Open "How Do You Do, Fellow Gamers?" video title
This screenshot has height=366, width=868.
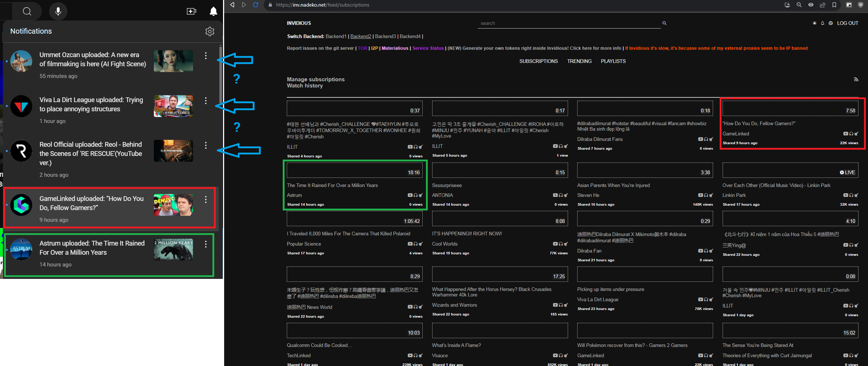[x=759, y=124]
